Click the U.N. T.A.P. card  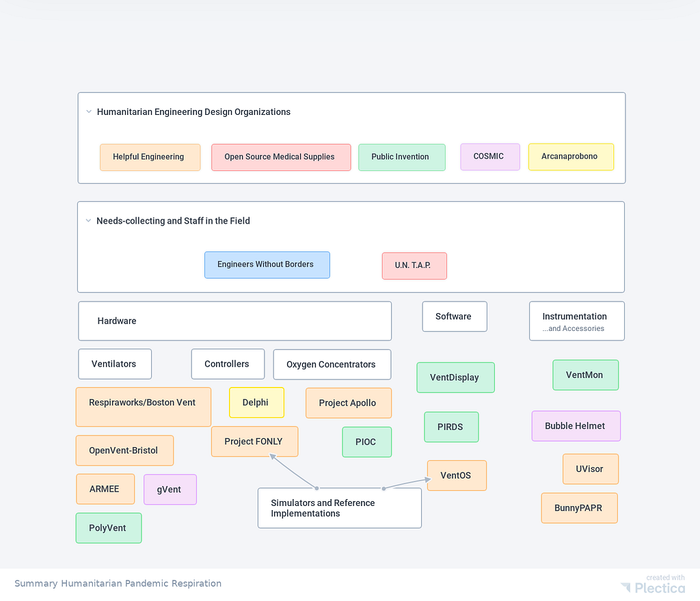coord(414,266)
